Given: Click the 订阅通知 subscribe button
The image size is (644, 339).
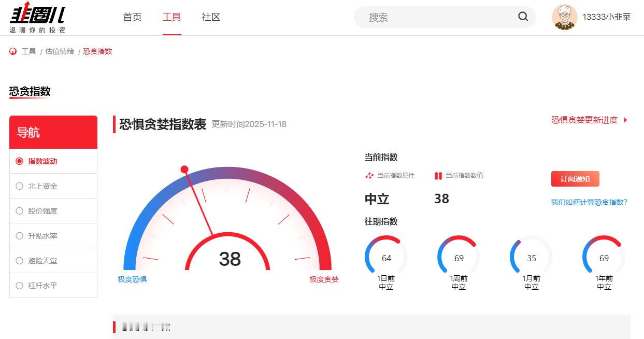Looking at the screenshot, I should point(574,178).
